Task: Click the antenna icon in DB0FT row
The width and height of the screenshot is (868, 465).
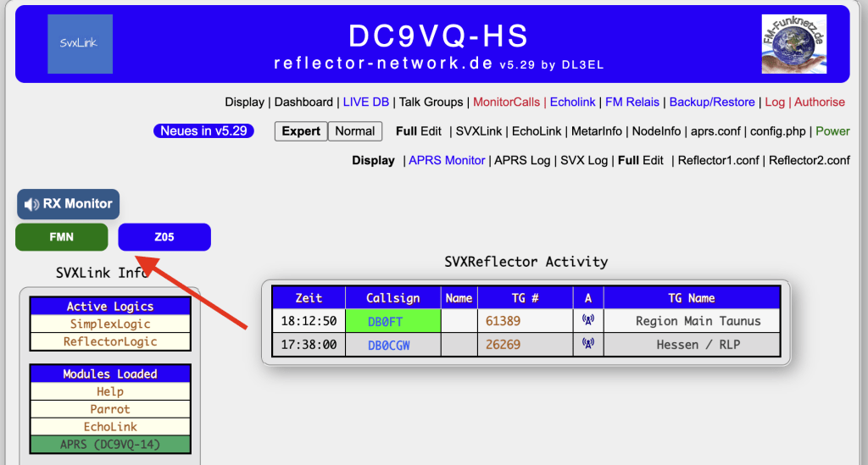Action: [587, 321]
